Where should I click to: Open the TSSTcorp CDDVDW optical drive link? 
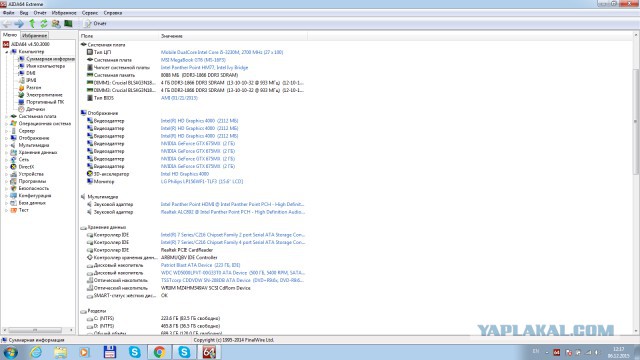(x=232, y=280)
